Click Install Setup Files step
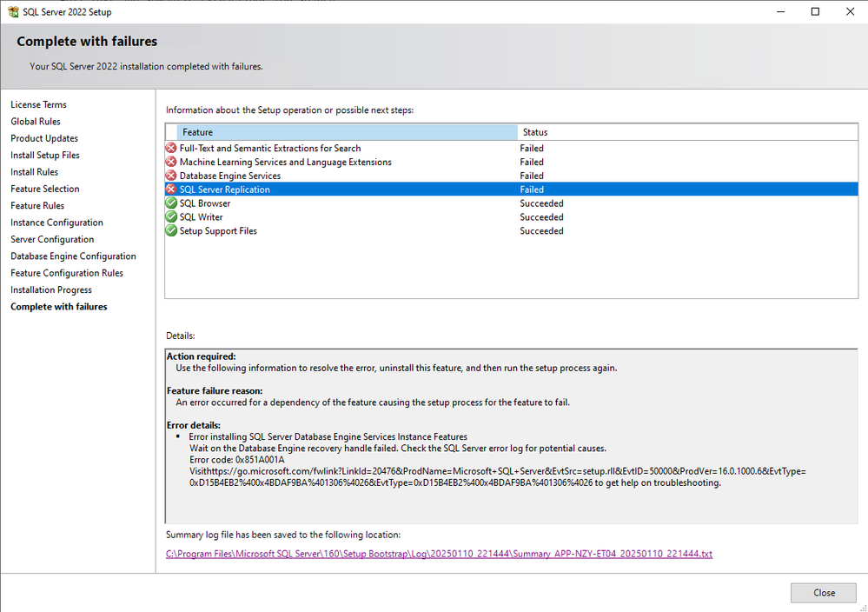Screen dimensions: 868x612 [45, 155]
